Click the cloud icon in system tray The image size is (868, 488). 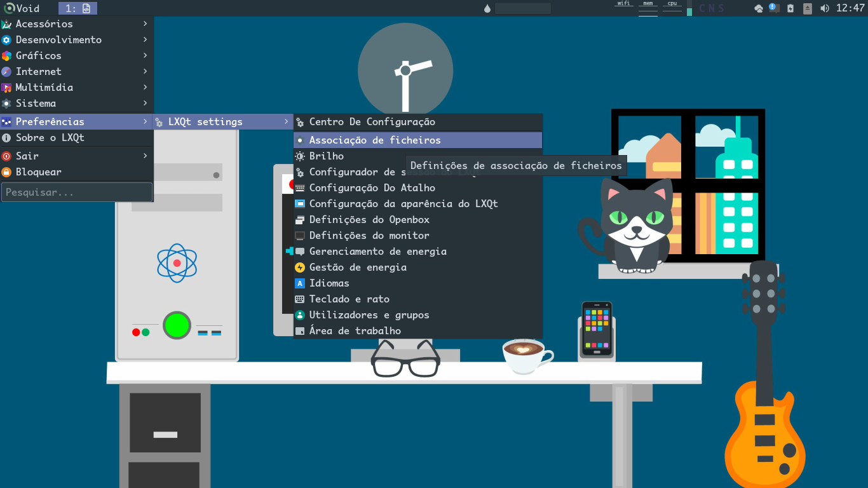tap(758, 8)
